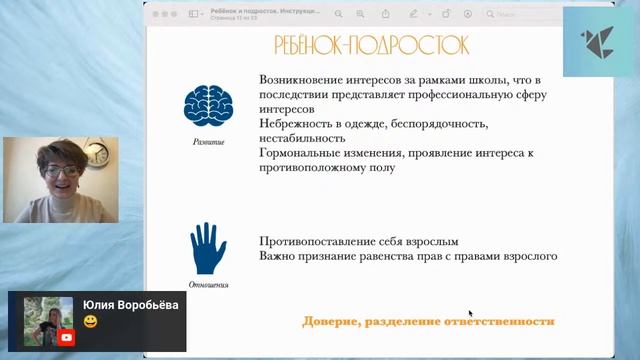Click the smiley emoji in chat message
Viewport: 640px width, 360px height.
pyautogui.click(x=90, y=322)
